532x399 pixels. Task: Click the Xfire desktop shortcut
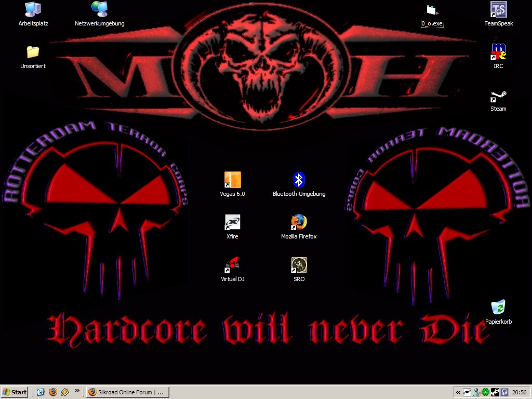pos(232,222)
